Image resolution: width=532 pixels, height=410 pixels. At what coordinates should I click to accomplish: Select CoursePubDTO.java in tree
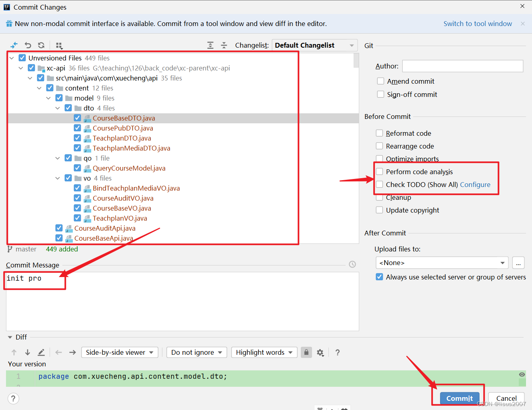tap(123, 128)
